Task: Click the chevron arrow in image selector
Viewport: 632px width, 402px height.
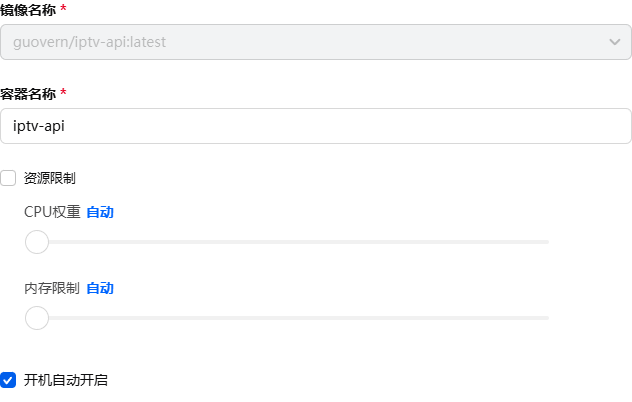Action: [x=614, y=42]
